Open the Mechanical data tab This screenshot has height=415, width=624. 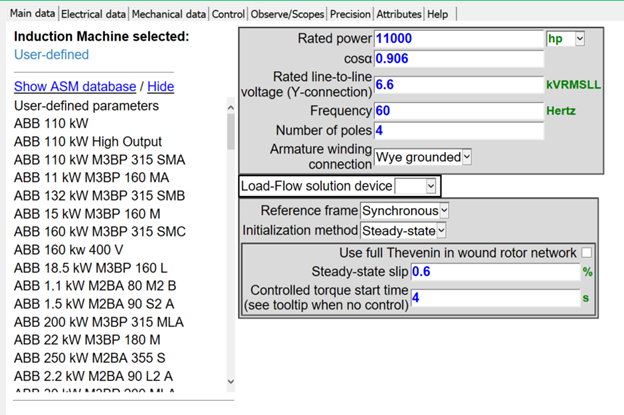169,14
